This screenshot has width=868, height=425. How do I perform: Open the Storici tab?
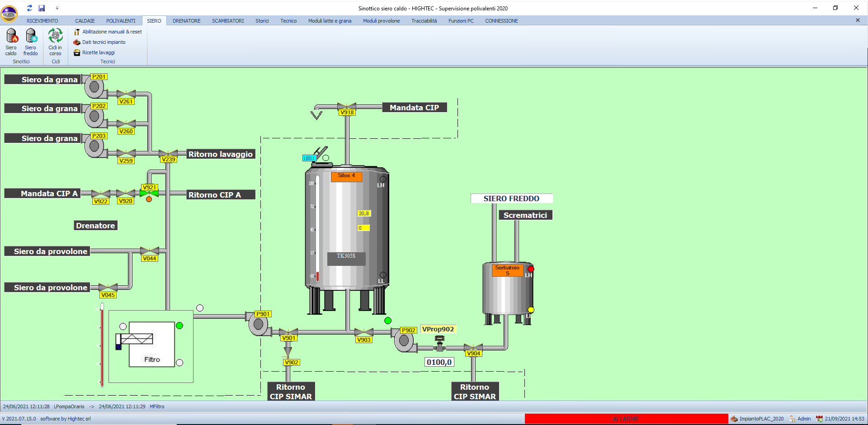(262, 21)
